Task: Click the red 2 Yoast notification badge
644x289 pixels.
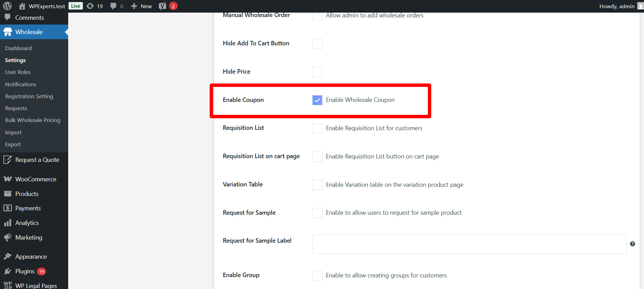Action: pyautogui.click(x=173, y=6)
